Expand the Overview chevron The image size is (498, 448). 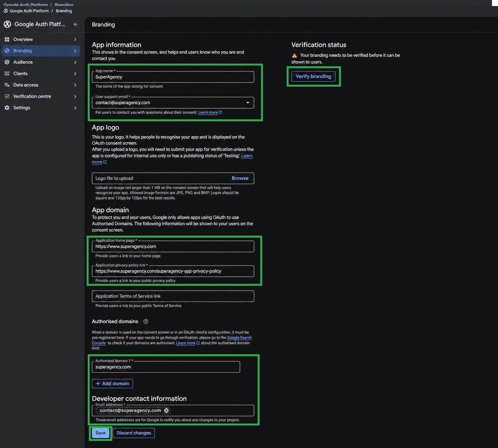[x=75, y=40]
